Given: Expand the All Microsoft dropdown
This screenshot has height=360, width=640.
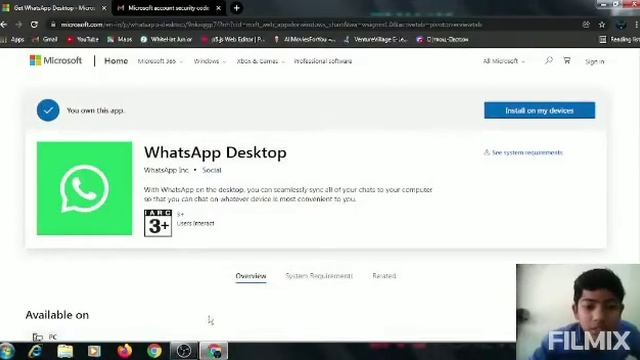Looking at the screenshot, I should tap(504, 61).
